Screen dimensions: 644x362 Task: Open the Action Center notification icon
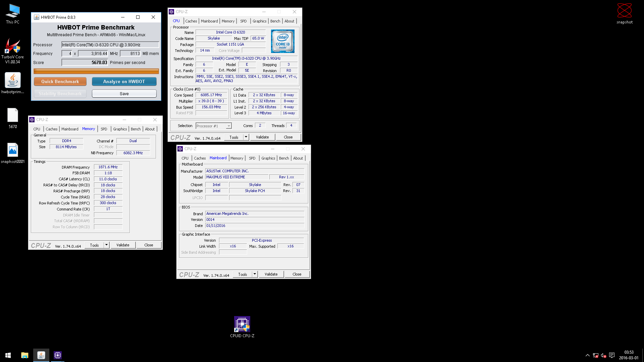coord(612,355)
